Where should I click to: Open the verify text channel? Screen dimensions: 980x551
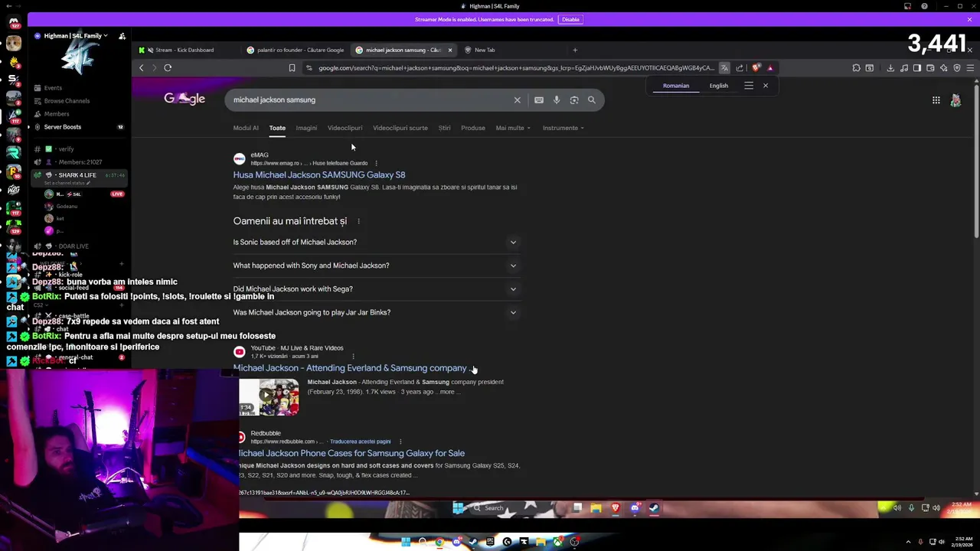coord(66,149)
